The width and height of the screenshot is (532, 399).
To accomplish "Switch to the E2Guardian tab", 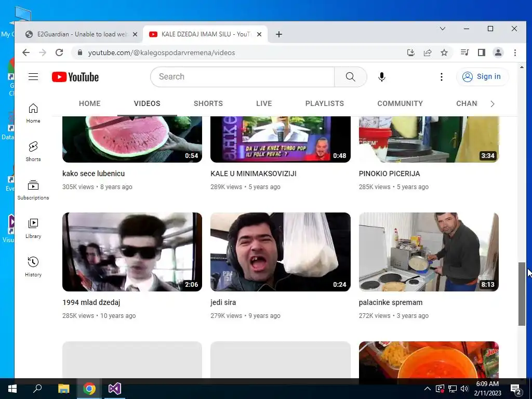I will click(82, 34).
